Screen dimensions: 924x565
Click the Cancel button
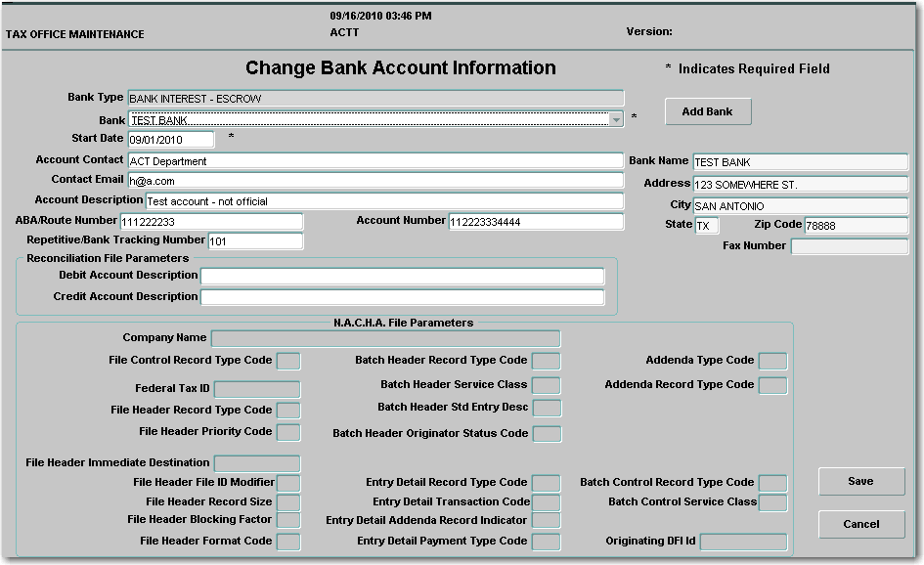(861, 524)
